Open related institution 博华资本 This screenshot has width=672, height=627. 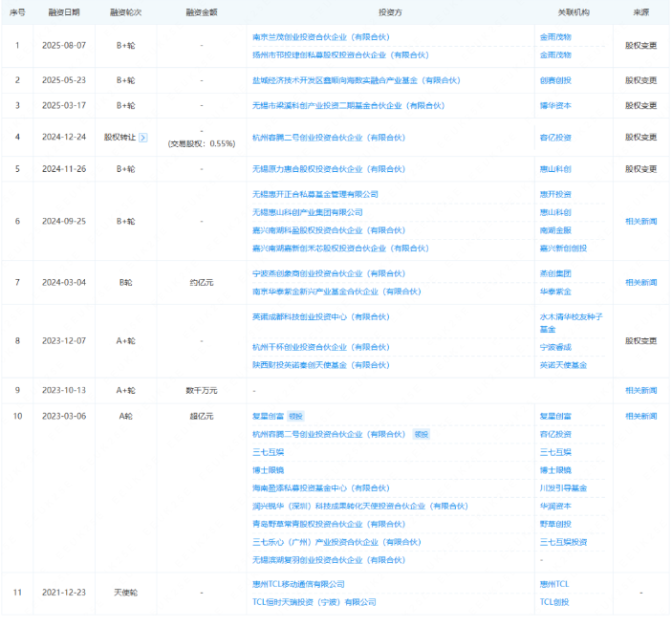pos(555,106)
